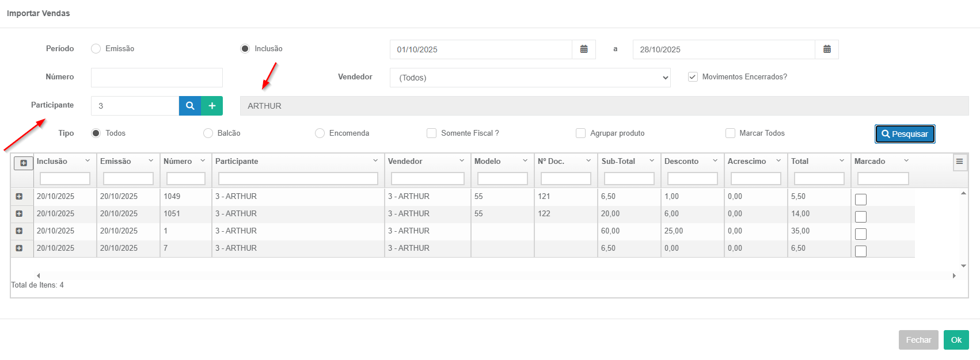
Task: Expand the row for sale number 1051
Action: click(x=19, y=214)
